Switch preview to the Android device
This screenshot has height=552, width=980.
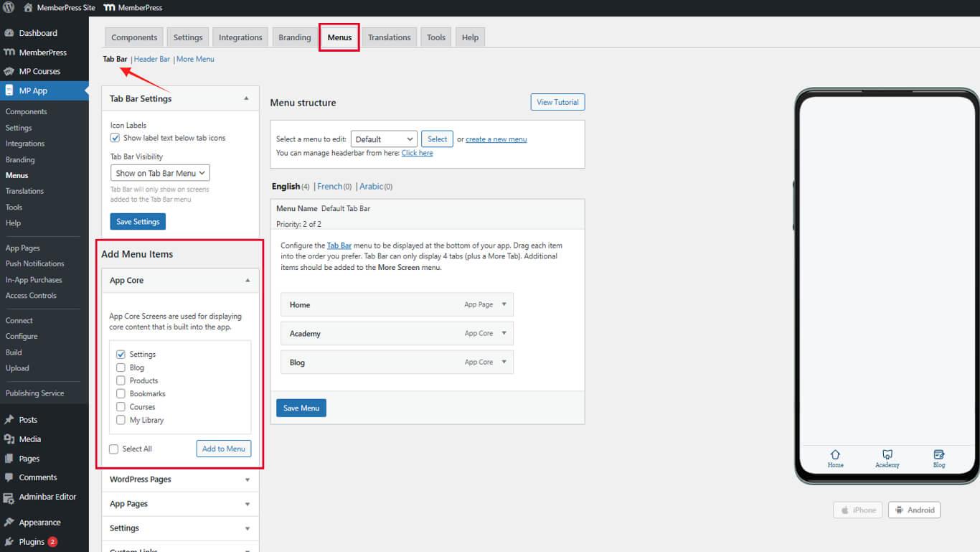pos(914,510)
